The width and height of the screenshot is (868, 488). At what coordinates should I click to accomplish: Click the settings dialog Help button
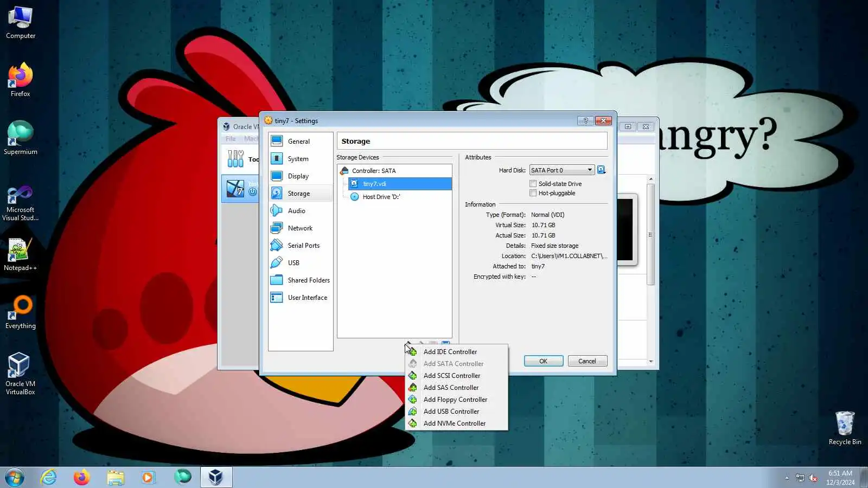(x=585, y=120)
